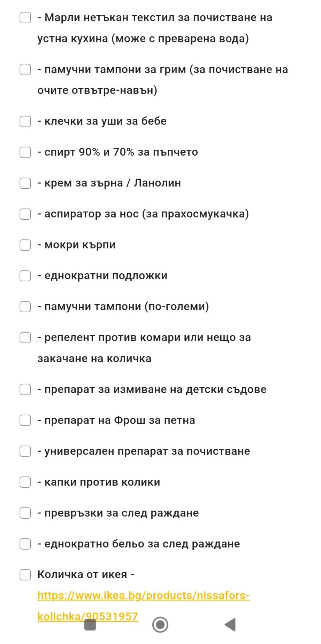Mark 'памучни тампони (по-големи)' as done
321x644 pixels.
(25, 307)
